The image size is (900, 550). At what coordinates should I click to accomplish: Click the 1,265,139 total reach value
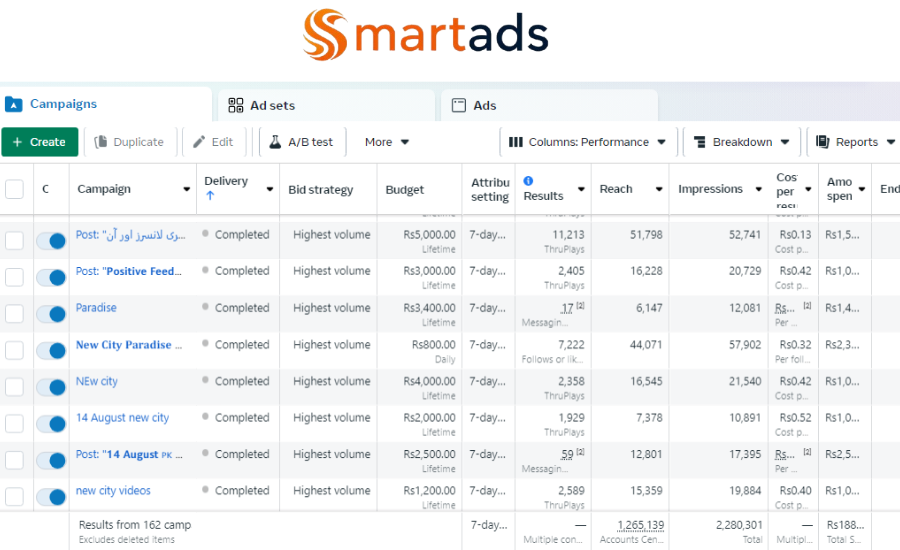[641, 525]
